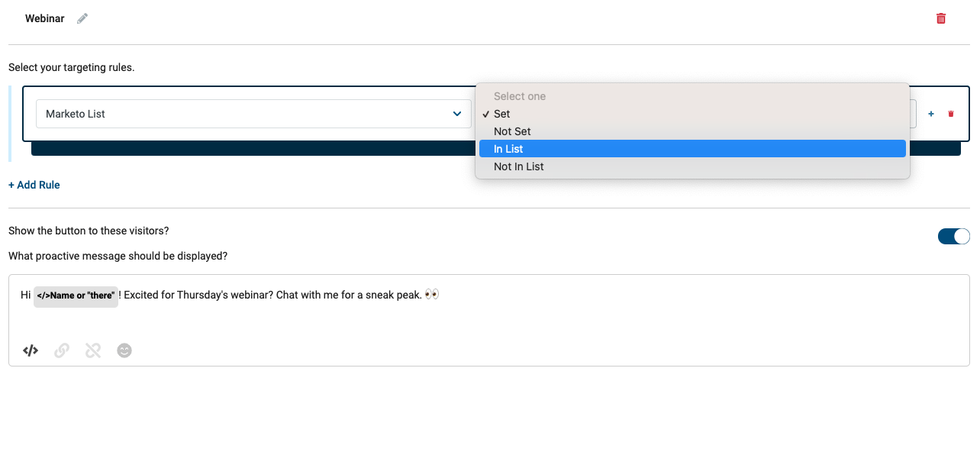
Task: Insert a variable with the code icon
Action: coord(31,350)
